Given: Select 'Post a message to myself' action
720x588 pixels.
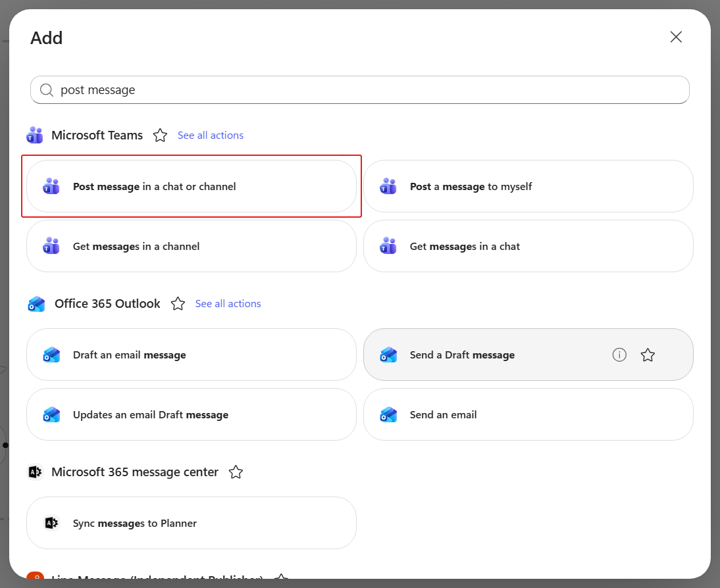Looking at the screenshot, I should pyautogui.click(x=528, y=186).
